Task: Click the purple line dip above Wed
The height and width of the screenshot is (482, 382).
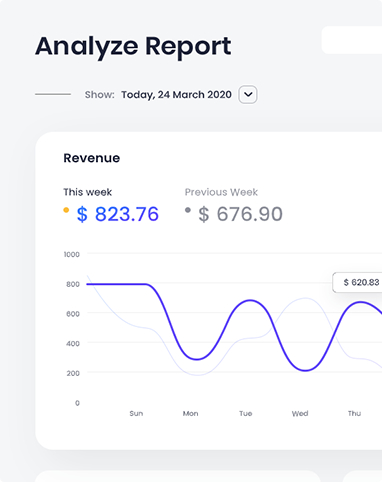Action: (305, 370)
